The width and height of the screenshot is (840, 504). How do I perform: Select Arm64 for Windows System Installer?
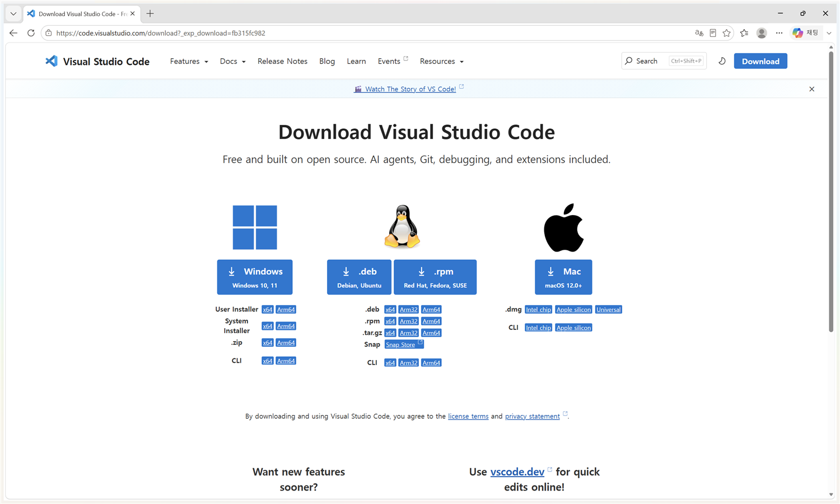pyautogui.click(x=286, y=326)
